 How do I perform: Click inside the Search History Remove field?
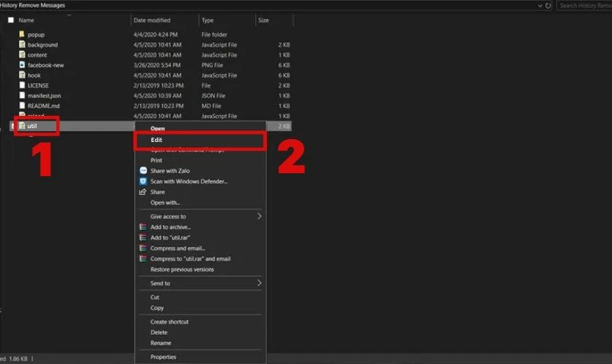coord(584,6)
